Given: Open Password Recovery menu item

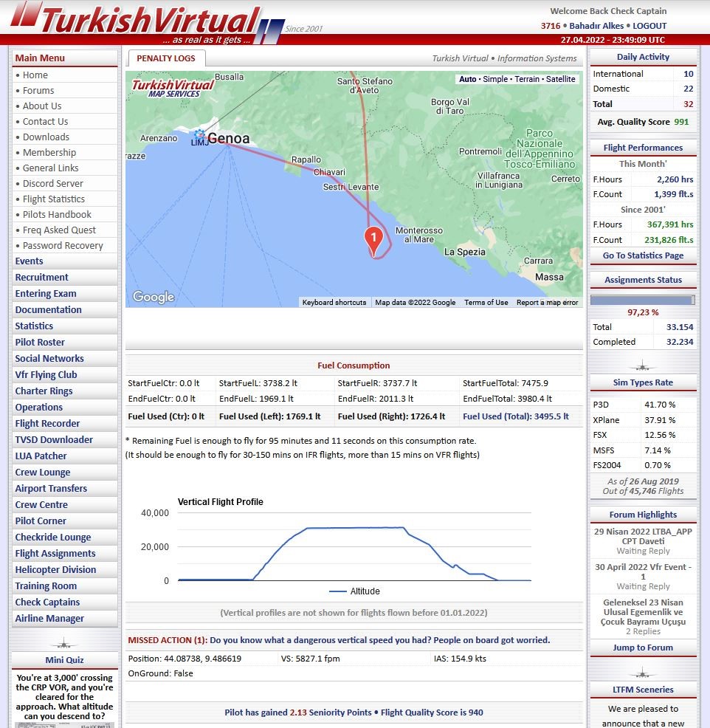Looking at the screenshot, I should point(63,246).
